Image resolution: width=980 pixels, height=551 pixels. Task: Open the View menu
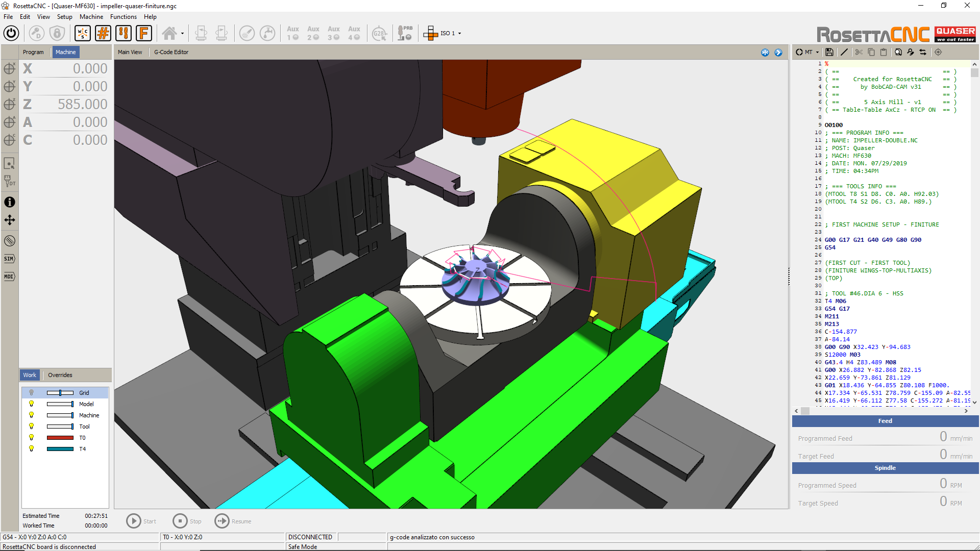pos(43,17)
